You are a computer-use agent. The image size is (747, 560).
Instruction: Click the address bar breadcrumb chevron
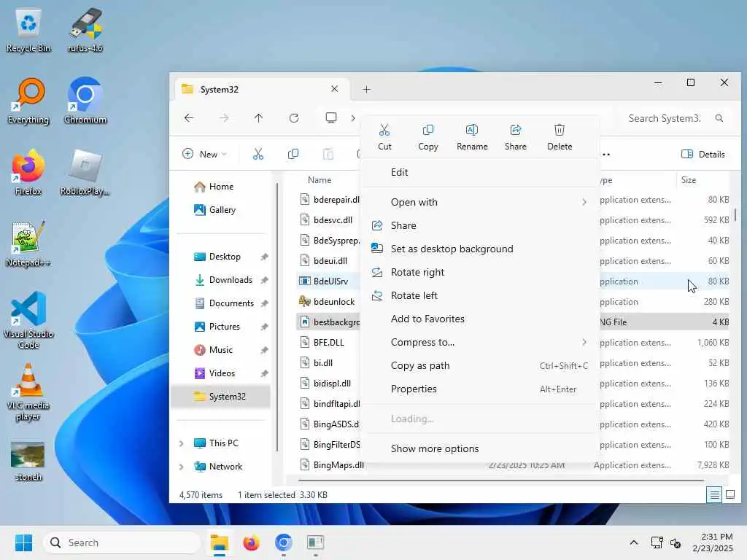[x=352, y=117]
